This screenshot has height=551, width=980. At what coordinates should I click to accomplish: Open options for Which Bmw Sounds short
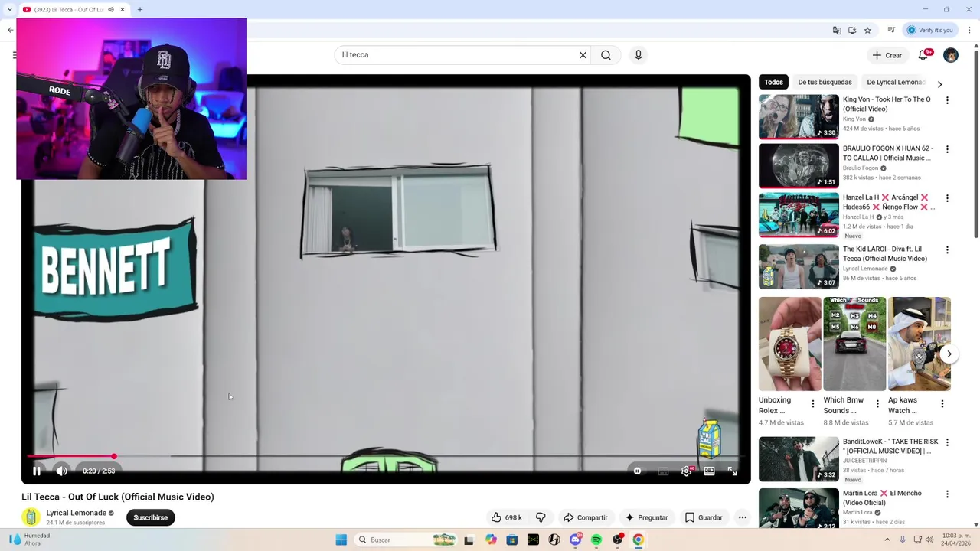(877, 403)
